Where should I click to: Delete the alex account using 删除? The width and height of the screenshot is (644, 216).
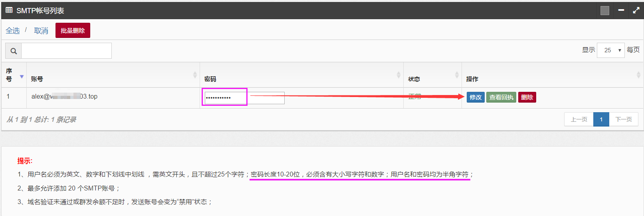(527, 97)
